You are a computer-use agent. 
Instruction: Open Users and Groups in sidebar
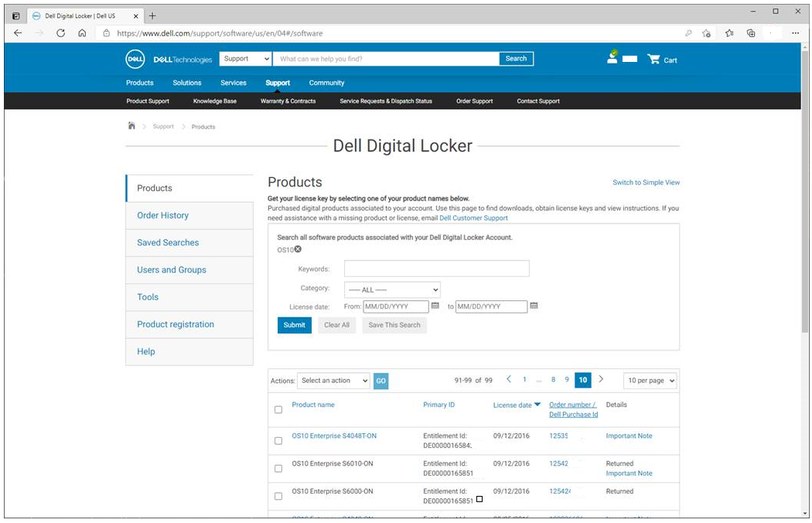pos(189,270)
